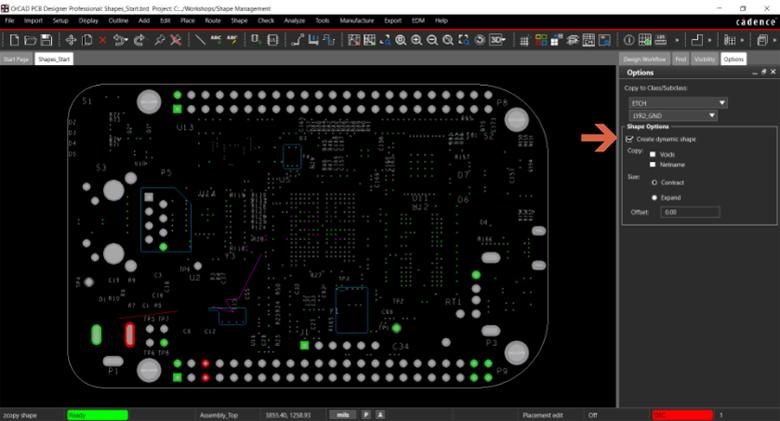The image size is (780, 421).
Task: Open the File menu
Action: point(9,21)
